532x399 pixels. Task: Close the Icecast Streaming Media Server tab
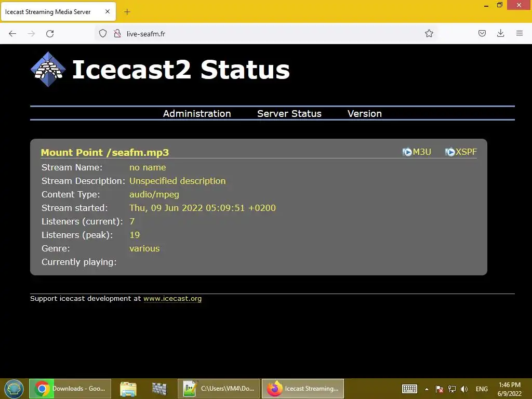[x=107, y=11]
